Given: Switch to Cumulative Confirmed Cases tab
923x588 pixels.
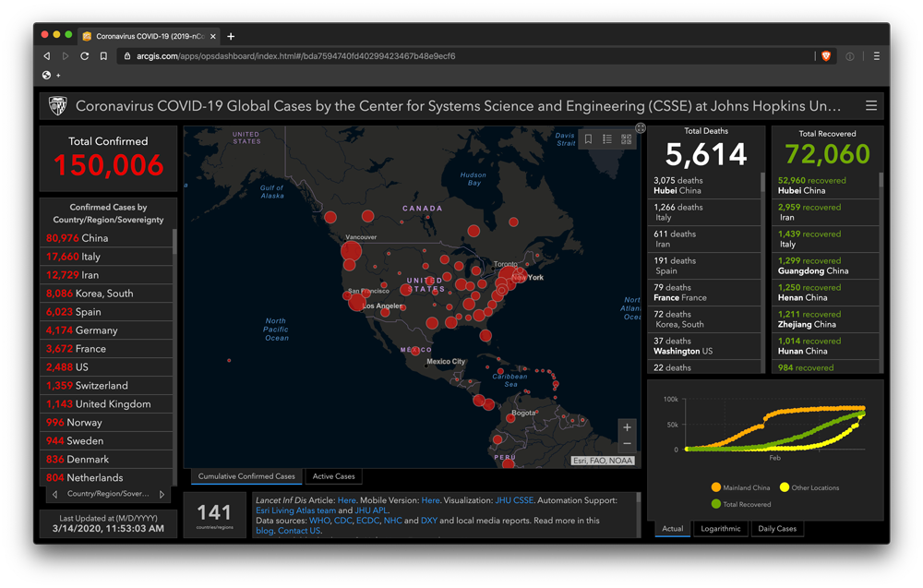Looking at the screenshot, I should click(246, 476).
